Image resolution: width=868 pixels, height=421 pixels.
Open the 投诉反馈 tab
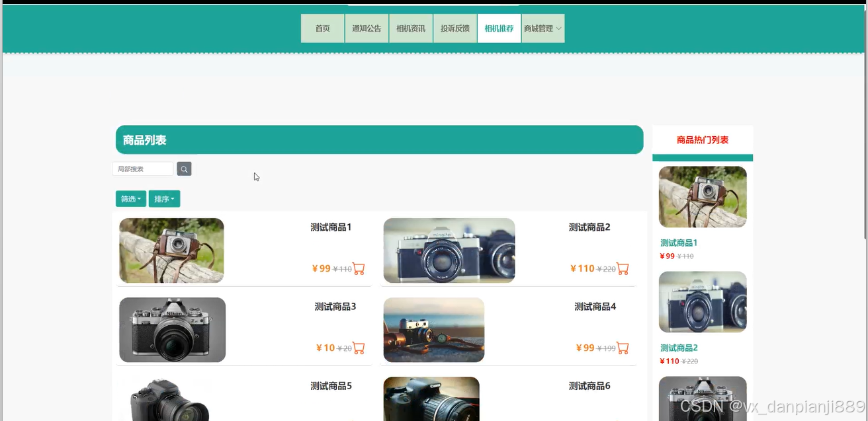tap(455, 28)
